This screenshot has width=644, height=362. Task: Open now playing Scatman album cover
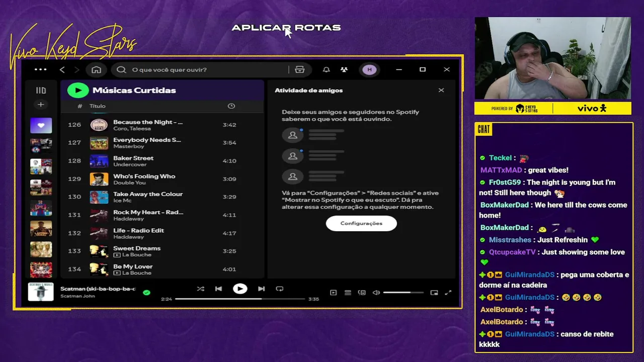coord(41,292)
